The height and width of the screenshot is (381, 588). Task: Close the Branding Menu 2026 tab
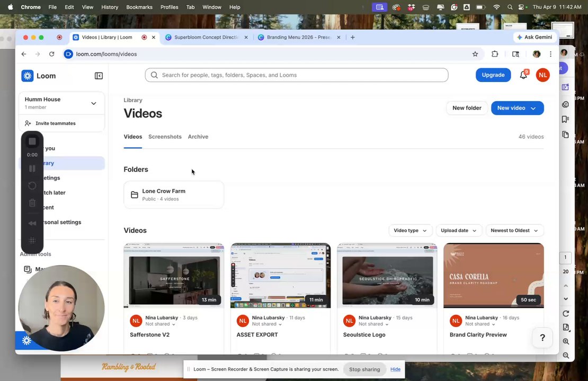pos(338,37)
